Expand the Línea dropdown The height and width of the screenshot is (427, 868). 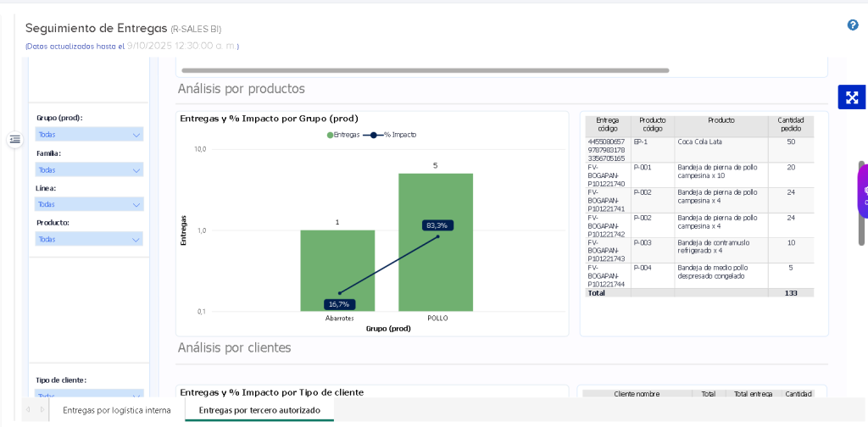coord(89,205)
